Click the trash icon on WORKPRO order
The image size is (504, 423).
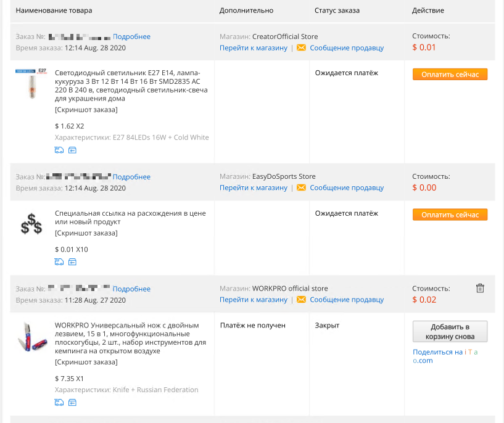[480, 288]
